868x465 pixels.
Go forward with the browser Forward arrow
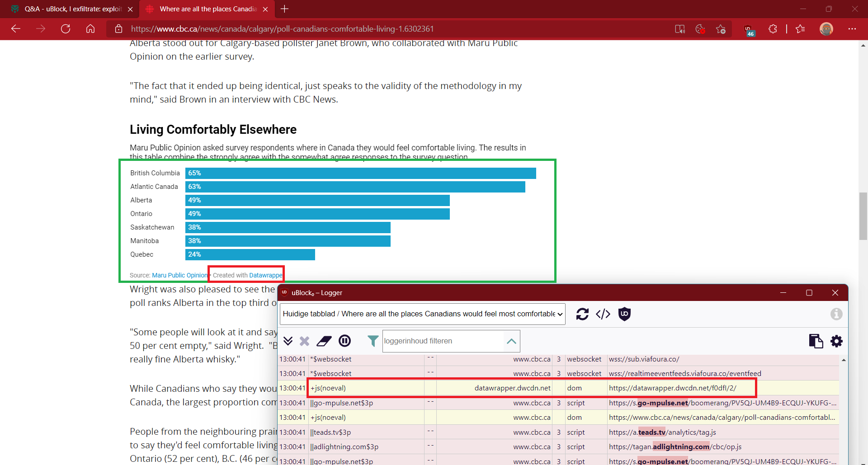tap(41, 29)
